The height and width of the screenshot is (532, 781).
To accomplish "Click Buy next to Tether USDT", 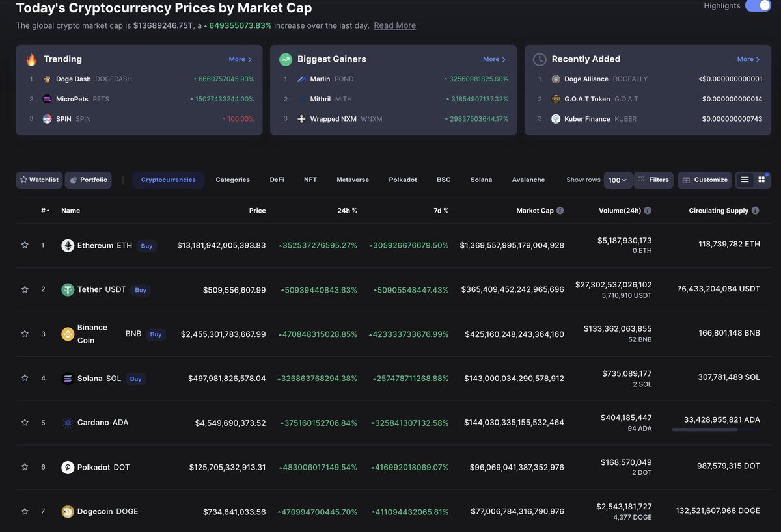I will point(141,290).
